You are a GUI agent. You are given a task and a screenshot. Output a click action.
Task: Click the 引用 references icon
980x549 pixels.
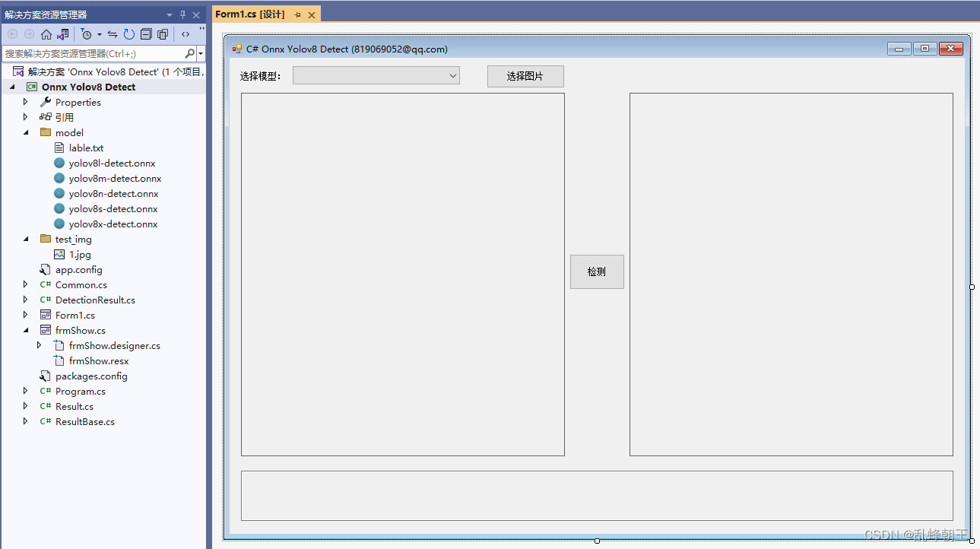(x=46, y=117)
